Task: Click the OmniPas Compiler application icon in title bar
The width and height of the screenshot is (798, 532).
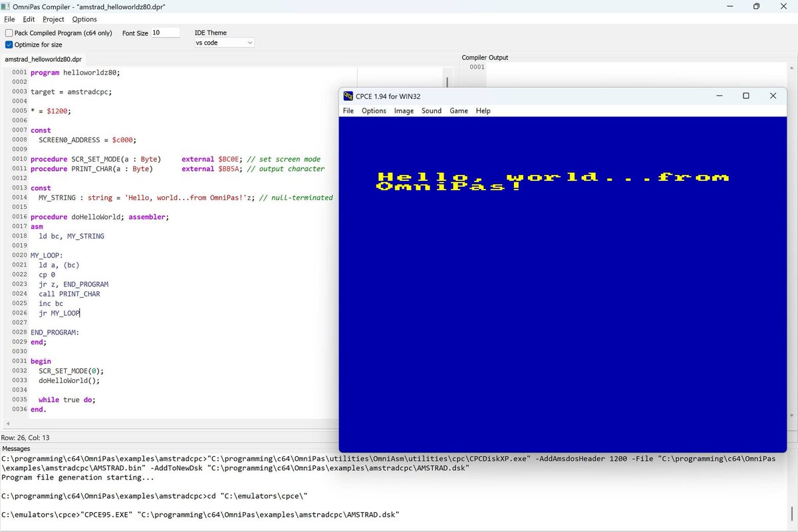Action: pyautogui.click(x=5, y=6)
